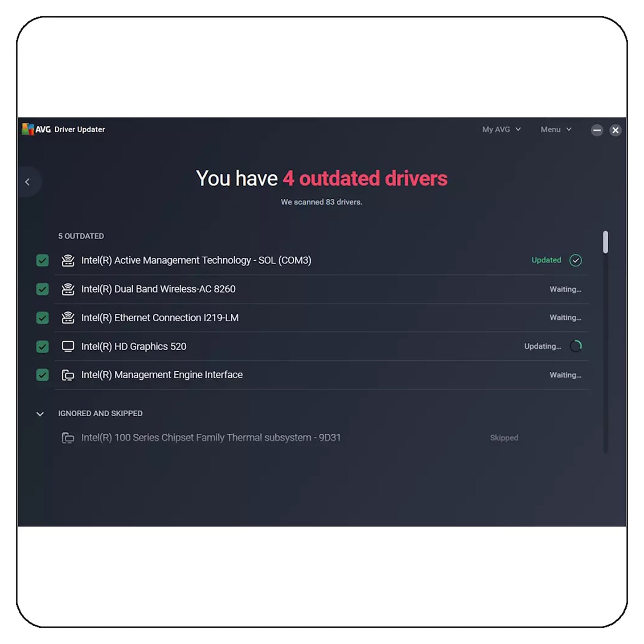Viewport: 644px width, 644px height.
Task: Click the printer icon next to SOL (COM3) driver
Action: [x=68, y=260]
